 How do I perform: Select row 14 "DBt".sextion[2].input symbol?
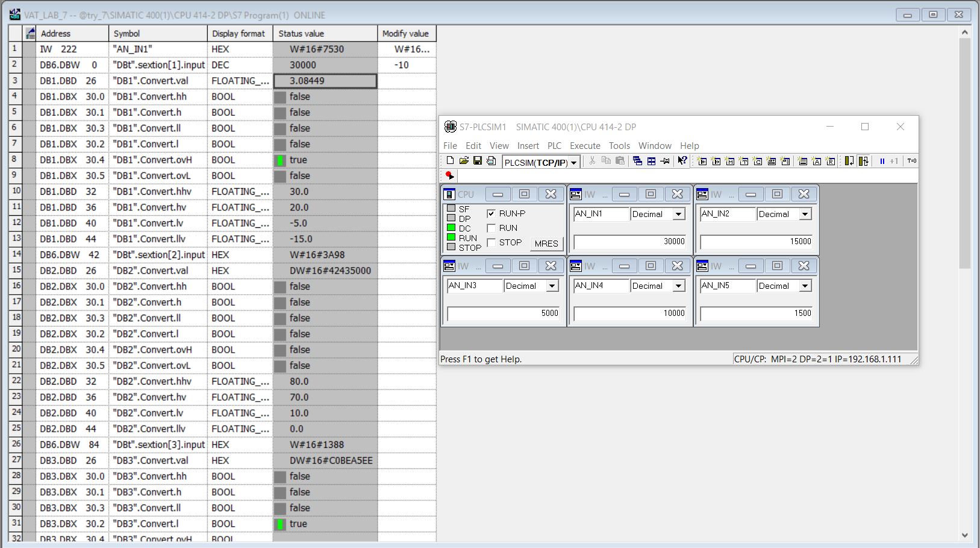[158, 255]
